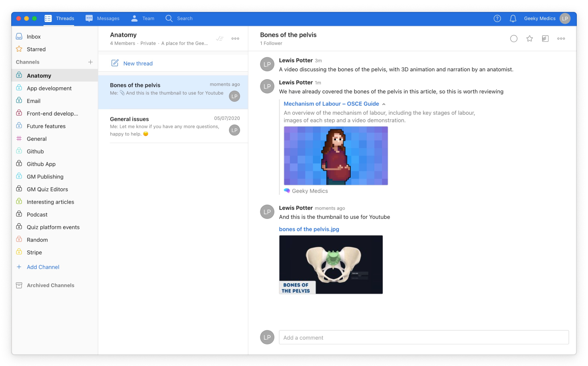This screenshot has width=588, height=366.
Task: Open Anatomy channel more options menu
Action: click(x=235, y=38)
